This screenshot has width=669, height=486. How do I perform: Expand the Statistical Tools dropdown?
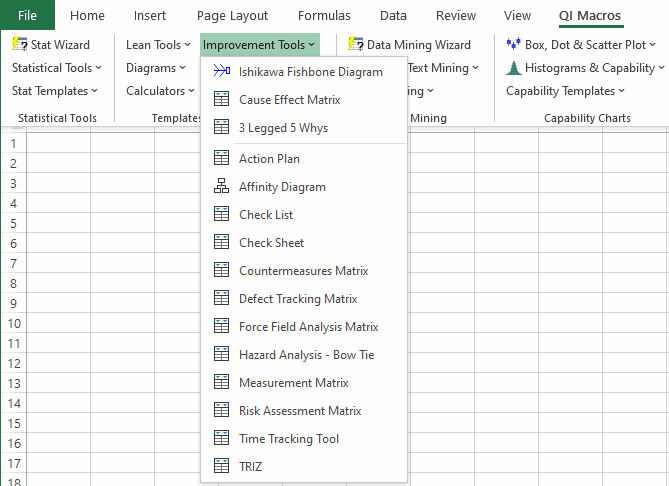(57, 68)
